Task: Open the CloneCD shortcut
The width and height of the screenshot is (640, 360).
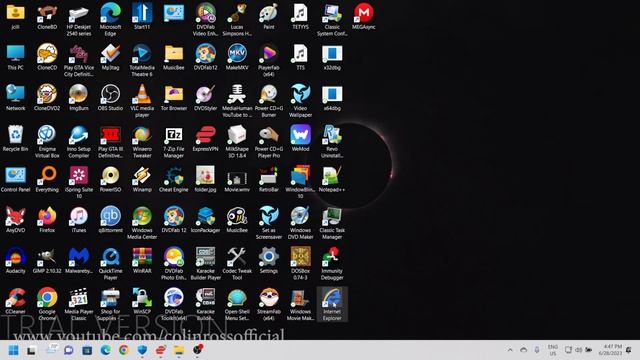Action: point(47,58)
